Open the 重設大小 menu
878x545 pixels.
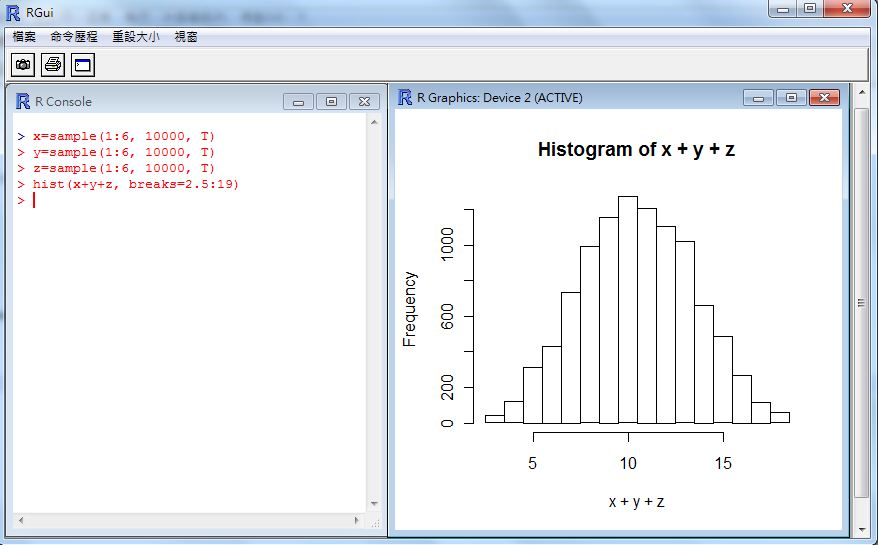click(x=135, y=36)
